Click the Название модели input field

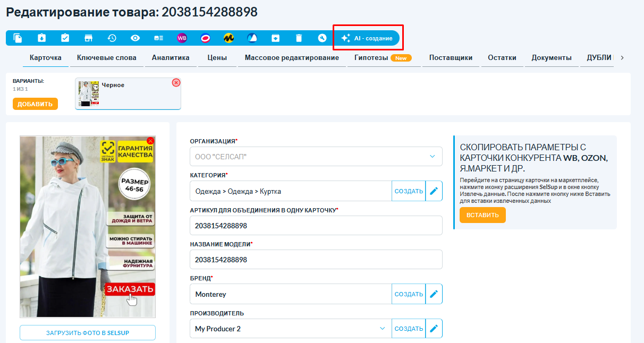click(316, 260)
